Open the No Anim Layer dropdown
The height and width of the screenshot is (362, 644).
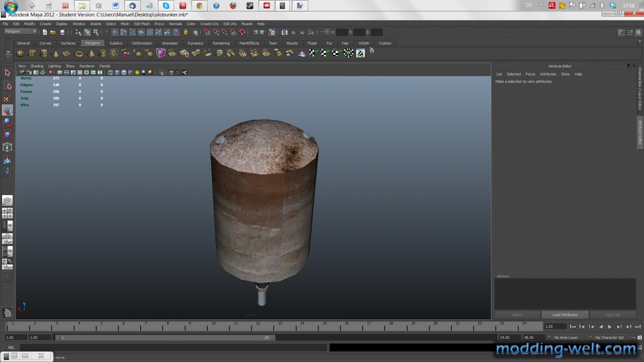coord(569,338)
